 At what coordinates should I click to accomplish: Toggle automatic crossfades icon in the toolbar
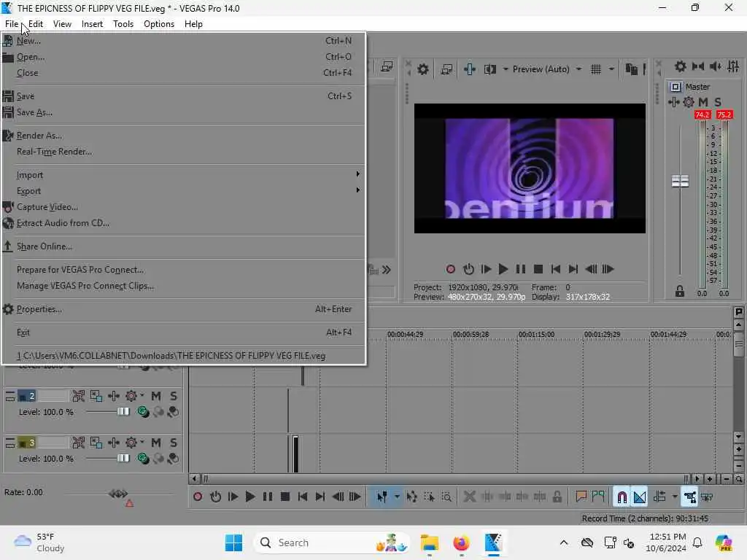(x=640, y=497)
